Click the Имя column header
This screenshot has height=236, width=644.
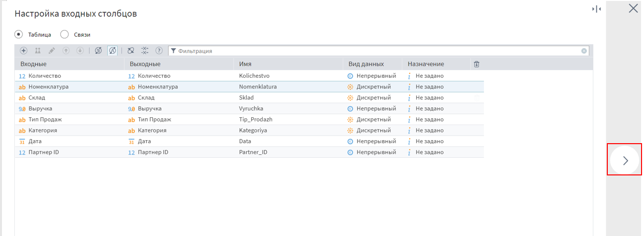click(246, 64)
